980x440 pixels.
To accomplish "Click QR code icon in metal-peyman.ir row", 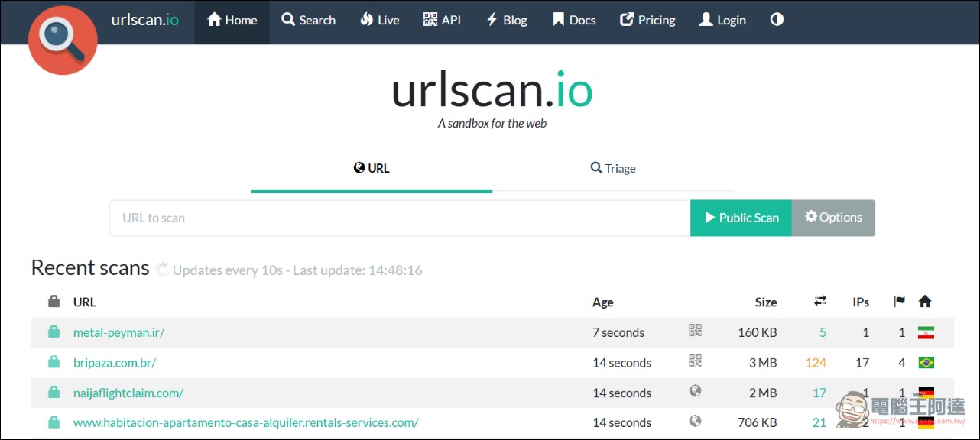I will pyautogui.click(x=695, y=331).
